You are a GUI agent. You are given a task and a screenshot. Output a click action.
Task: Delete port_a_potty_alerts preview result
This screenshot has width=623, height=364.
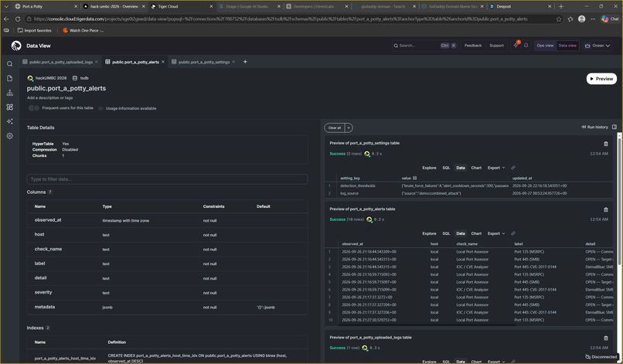pos(605,209)
